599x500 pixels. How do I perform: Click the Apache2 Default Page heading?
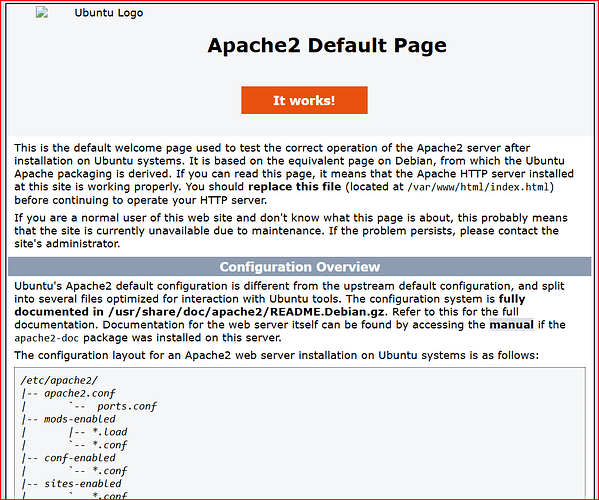[327, 45]
